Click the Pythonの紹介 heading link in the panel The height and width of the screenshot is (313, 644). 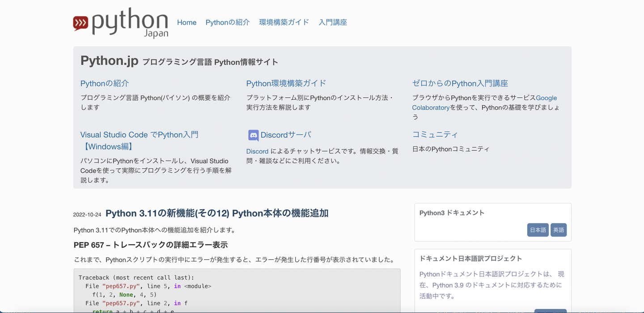pos(105,84)
